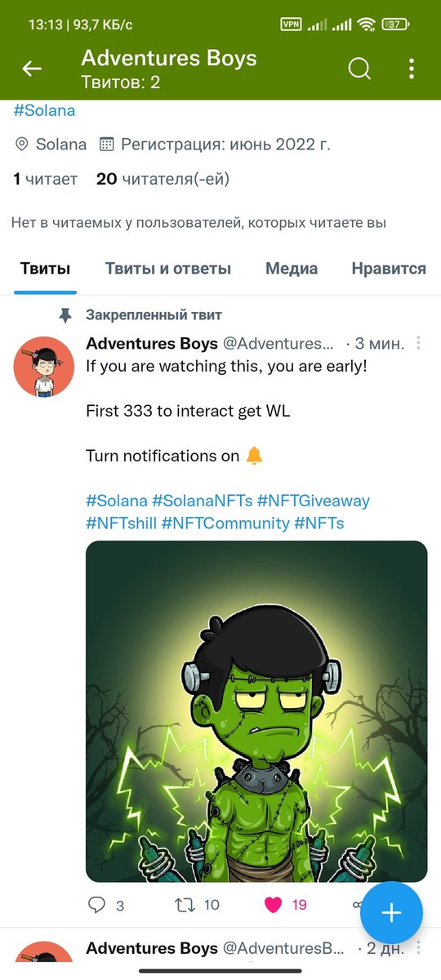This screenshot has height=980, width=441.
Task: Open the #NFTGiveaway hashtag link
Action: point(313,501)
